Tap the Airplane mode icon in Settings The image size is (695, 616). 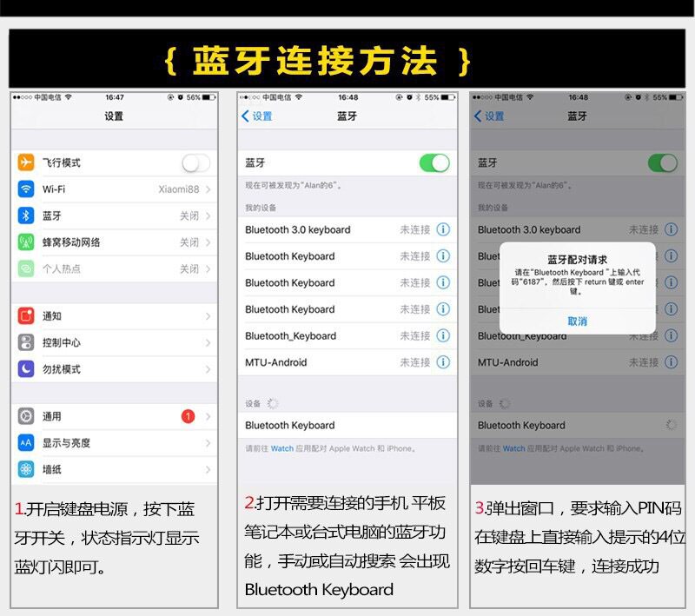click(26, 162)
